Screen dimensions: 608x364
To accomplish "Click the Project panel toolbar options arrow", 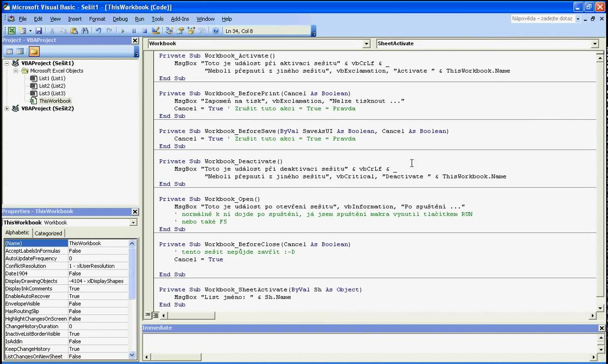I will point(137,53).
